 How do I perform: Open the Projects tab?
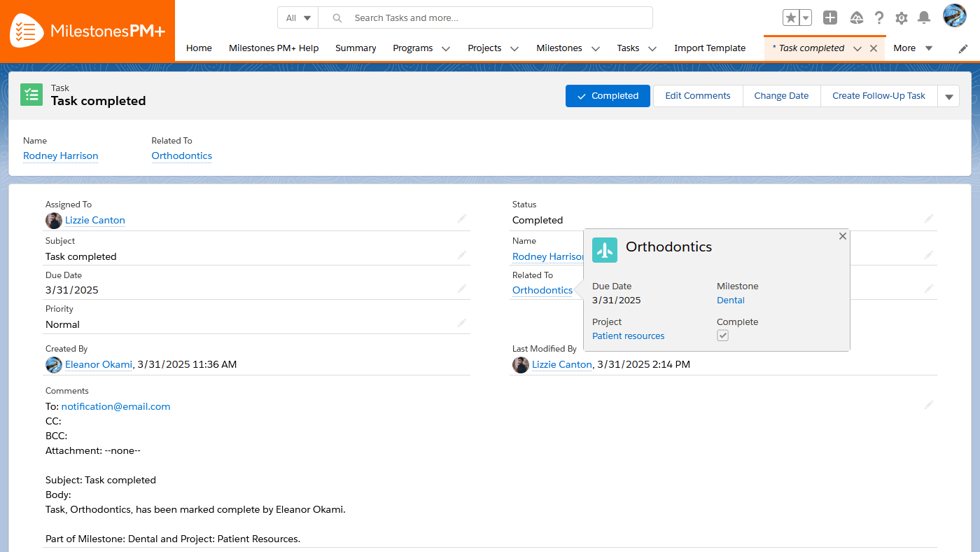pos(484,48)
